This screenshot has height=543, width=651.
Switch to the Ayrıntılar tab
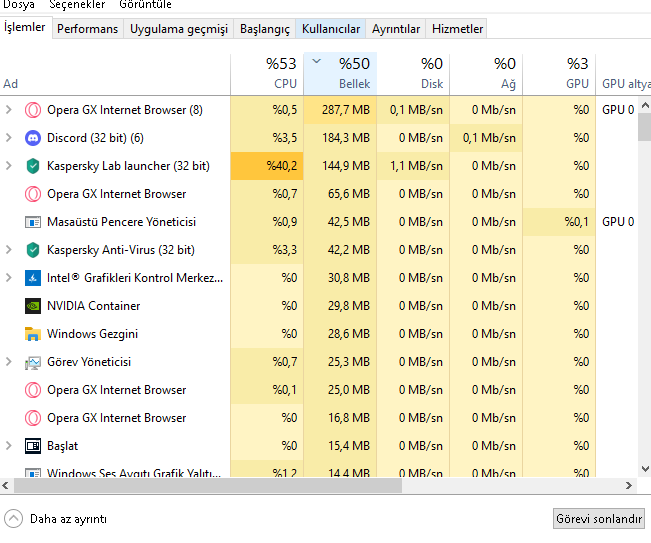tap(396, 29)
